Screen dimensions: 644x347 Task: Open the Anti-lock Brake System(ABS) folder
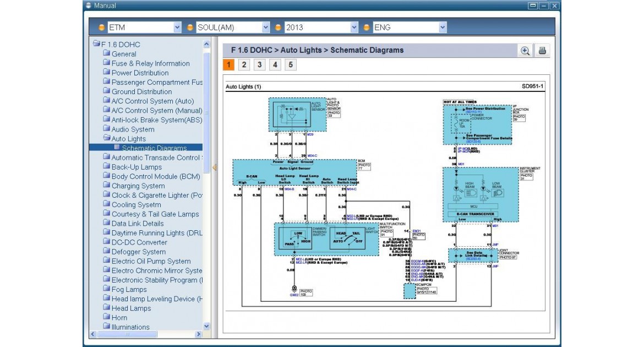[x=152, y=120]
